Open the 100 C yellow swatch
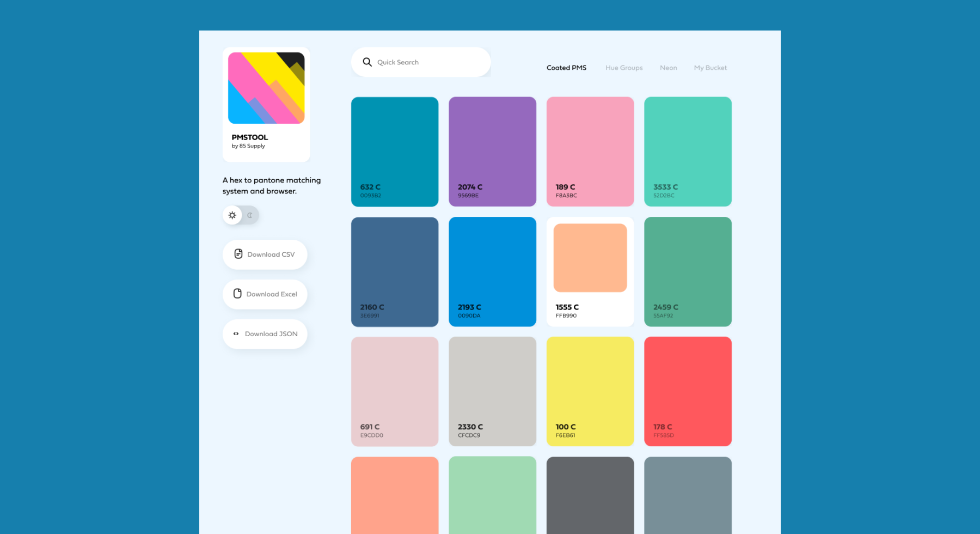 click(x=590, y=391)
